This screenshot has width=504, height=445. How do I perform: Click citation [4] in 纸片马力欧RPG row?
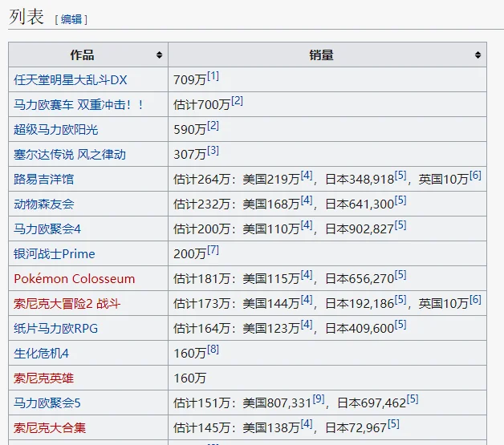[307, 325]
